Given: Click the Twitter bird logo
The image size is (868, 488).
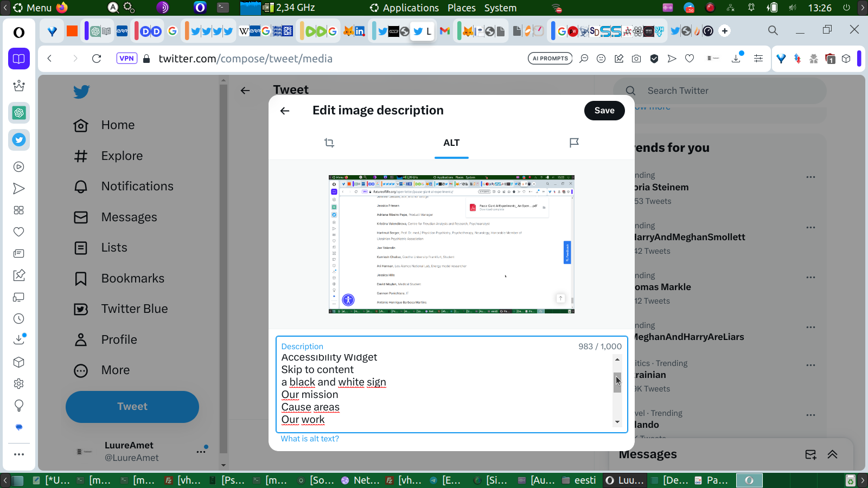Looking at the screenshot, I should [81, 92].
